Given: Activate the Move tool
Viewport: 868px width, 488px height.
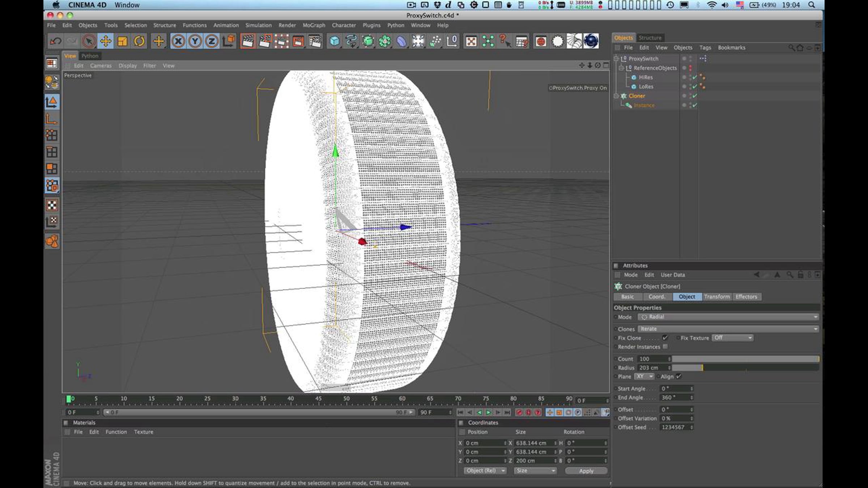Looking at the screenshot, I should pyautogui.click(x=106, y=41).
